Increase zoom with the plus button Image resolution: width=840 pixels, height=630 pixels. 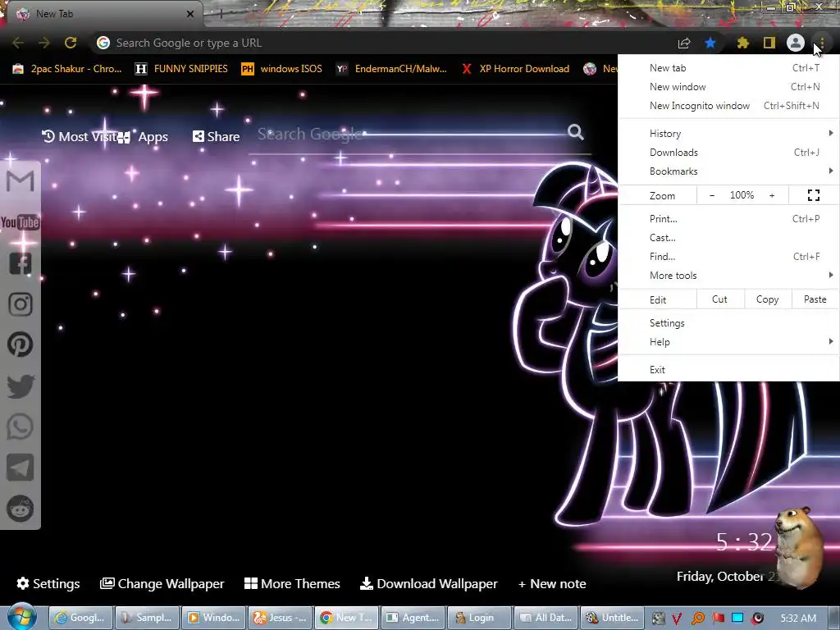pos(772,195)
